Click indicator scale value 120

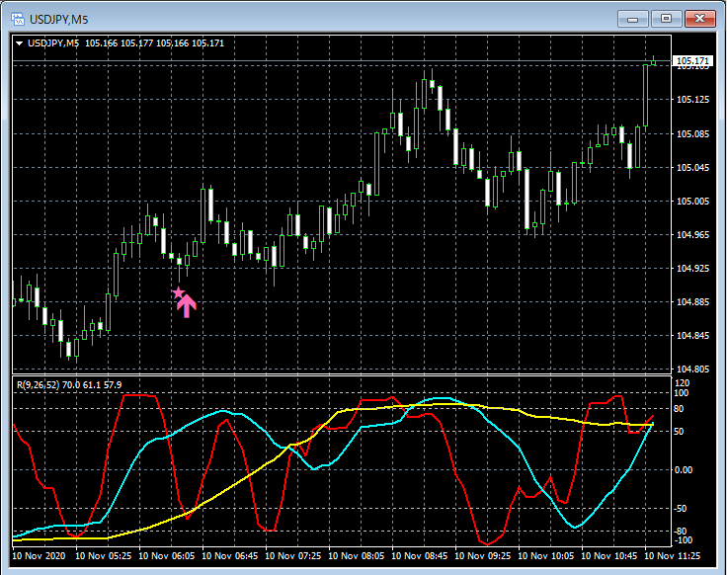(x=682, y=383)
